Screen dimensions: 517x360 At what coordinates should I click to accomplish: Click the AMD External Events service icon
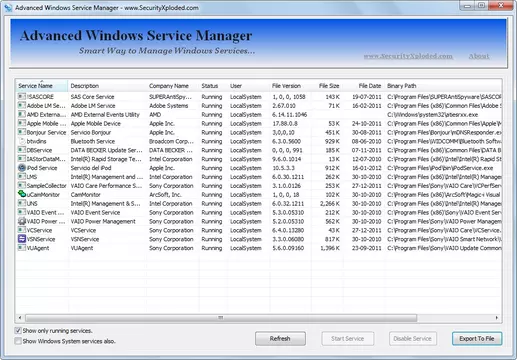point(22,114)
